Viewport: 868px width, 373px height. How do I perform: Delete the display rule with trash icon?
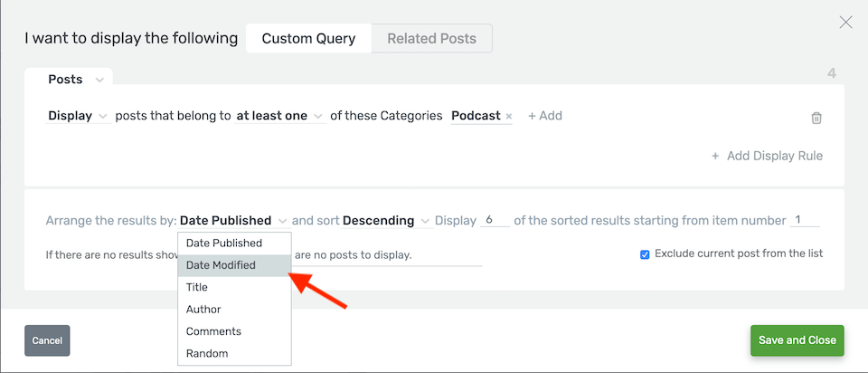pos(816,118)
